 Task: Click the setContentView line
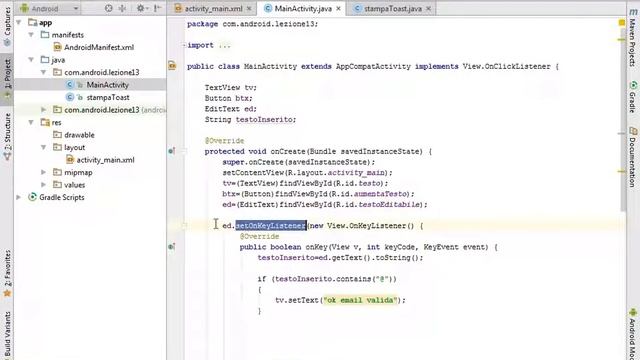click(307, 173)
